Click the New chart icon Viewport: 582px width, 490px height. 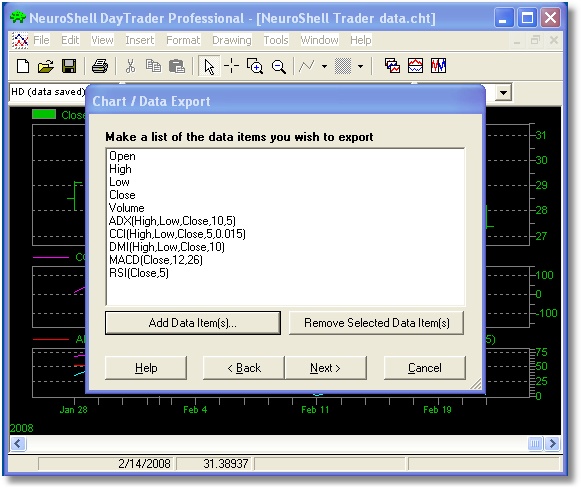click(23, 66)
